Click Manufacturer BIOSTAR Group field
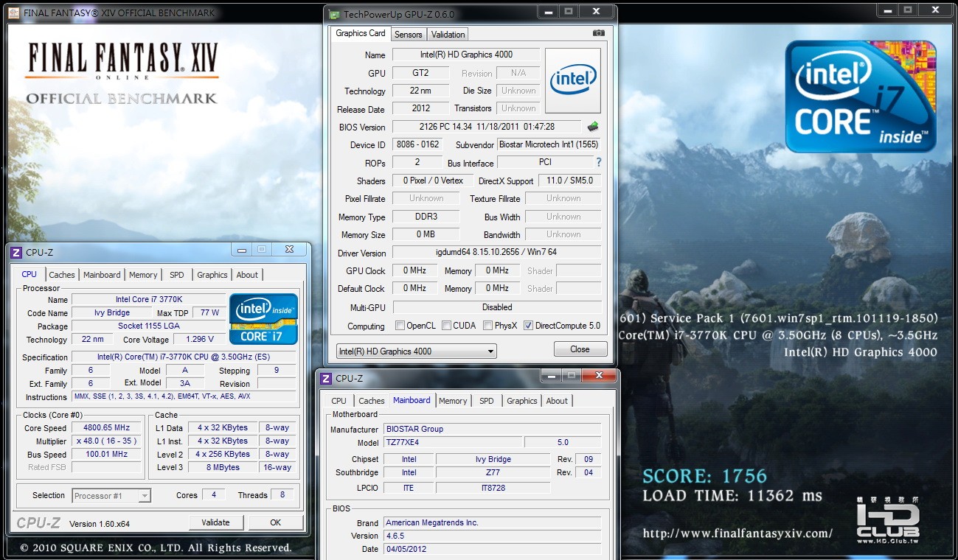The image size is (958, 560). 492,429
